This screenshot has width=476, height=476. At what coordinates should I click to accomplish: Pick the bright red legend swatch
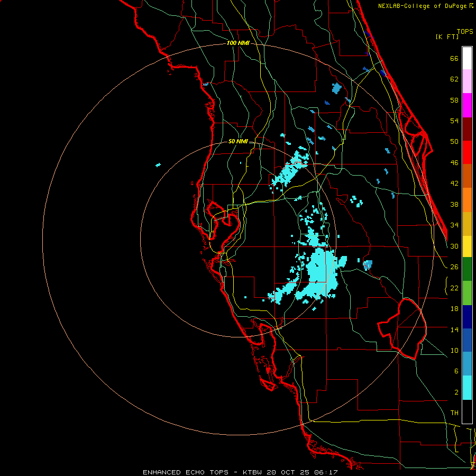coord(467,152)
